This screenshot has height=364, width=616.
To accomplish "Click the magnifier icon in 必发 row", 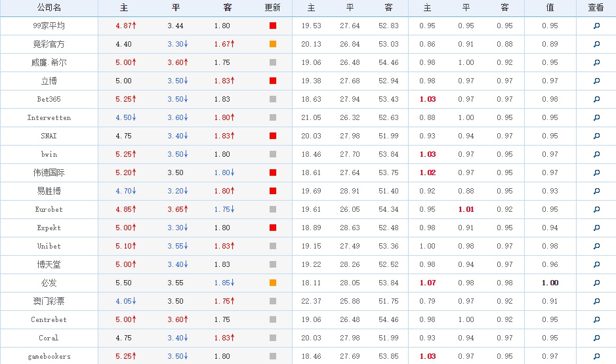I will [x=596, y=283].
